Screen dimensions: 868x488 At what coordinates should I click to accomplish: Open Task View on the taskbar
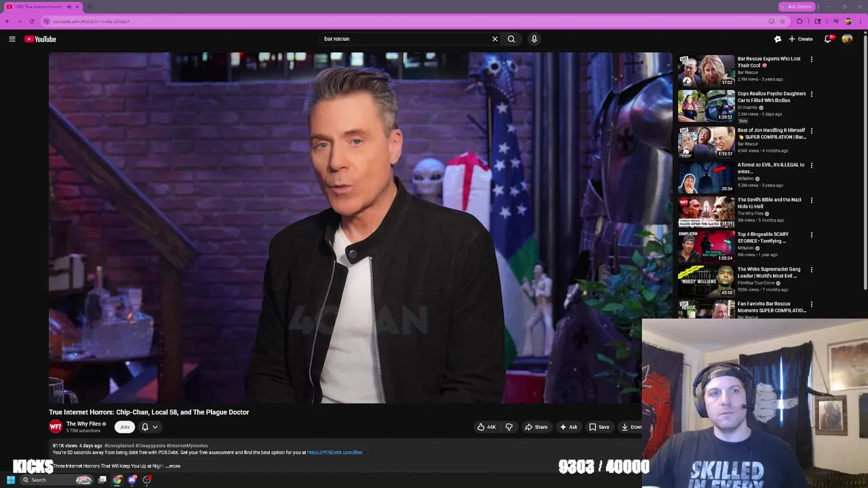click(x=102, y=480)
